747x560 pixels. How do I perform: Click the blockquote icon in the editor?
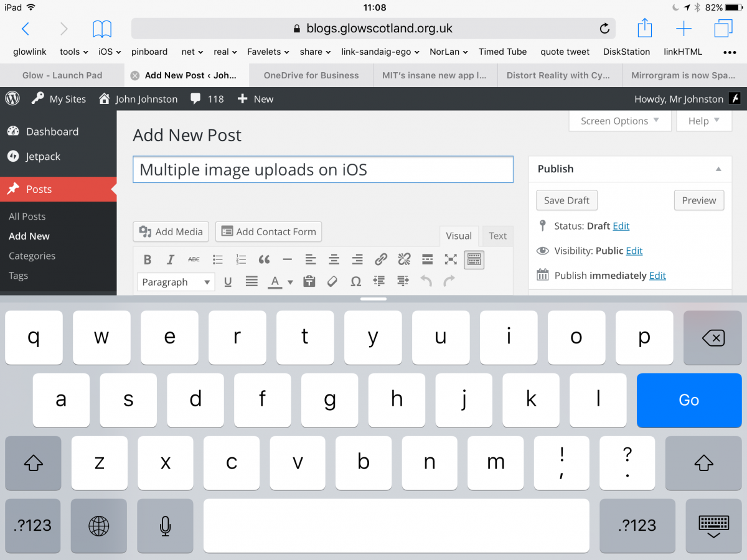pyautogui.click(x=264, y=259)
